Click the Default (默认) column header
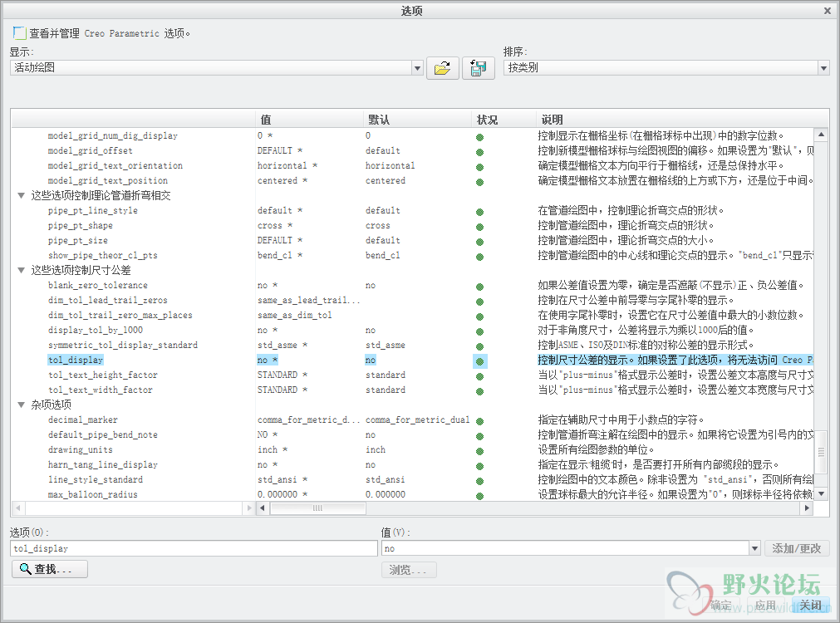Image resolution: width=840 pixels, height=623 pixels. click(417, 120)
